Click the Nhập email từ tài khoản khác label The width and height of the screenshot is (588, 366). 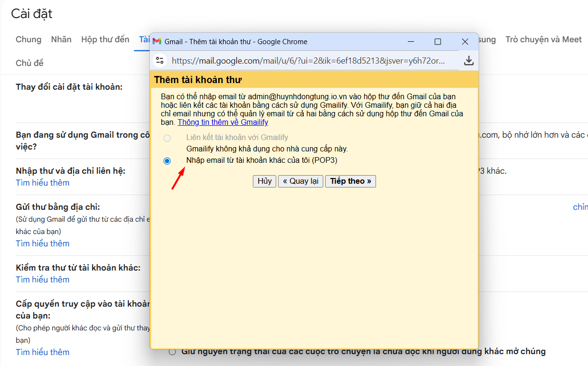262,160
